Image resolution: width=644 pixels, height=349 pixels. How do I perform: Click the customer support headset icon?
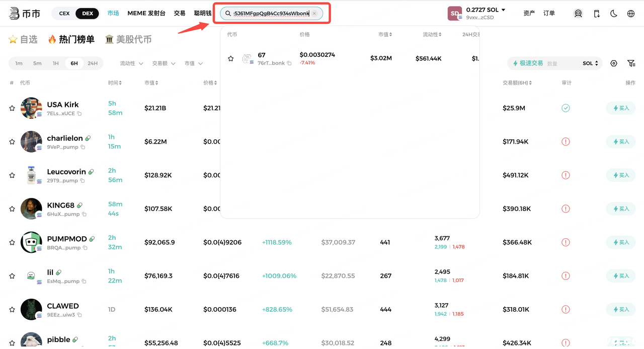coord(578,14)
